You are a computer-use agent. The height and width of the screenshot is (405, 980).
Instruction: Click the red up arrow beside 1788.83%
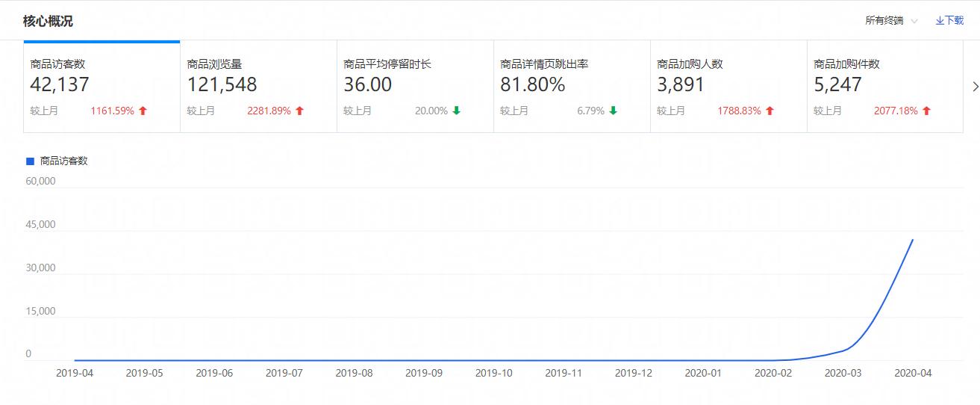point(770,111)
